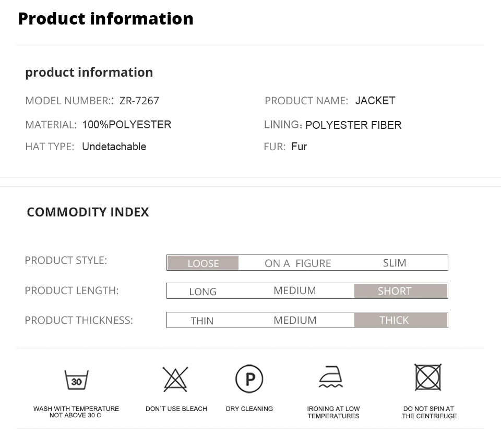This screenshot has height=448, width=501.
Task: Click the crossed-out bleach triangle icon
Action: 175,379
